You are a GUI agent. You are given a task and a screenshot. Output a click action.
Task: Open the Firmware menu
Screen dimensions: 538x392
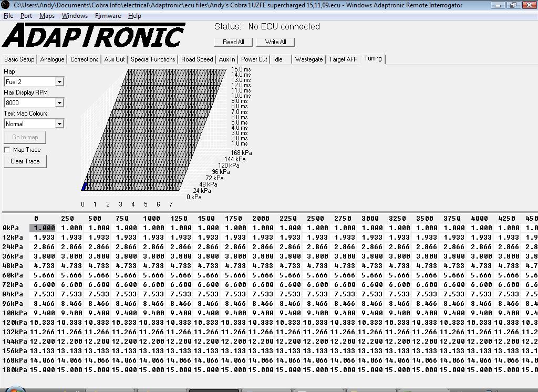(x=108, y=16)
